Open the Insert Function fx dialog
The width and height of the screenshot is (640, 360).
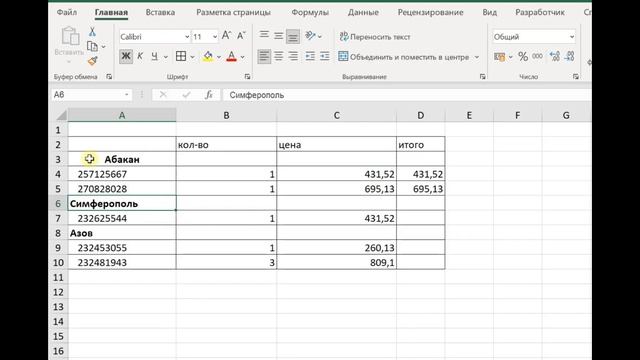point(209,95)
